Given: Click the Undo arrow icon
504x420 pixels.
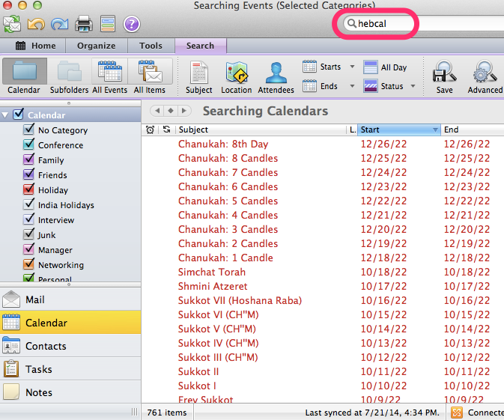Looking at the screenshot, I should (36, 24).
